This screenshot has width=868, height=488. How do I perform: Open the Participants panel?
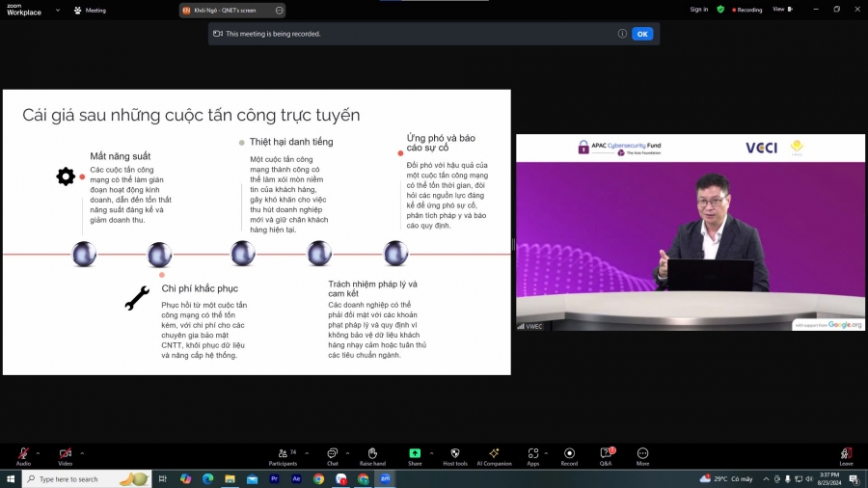pyautogui.click(x=283, y=454)
